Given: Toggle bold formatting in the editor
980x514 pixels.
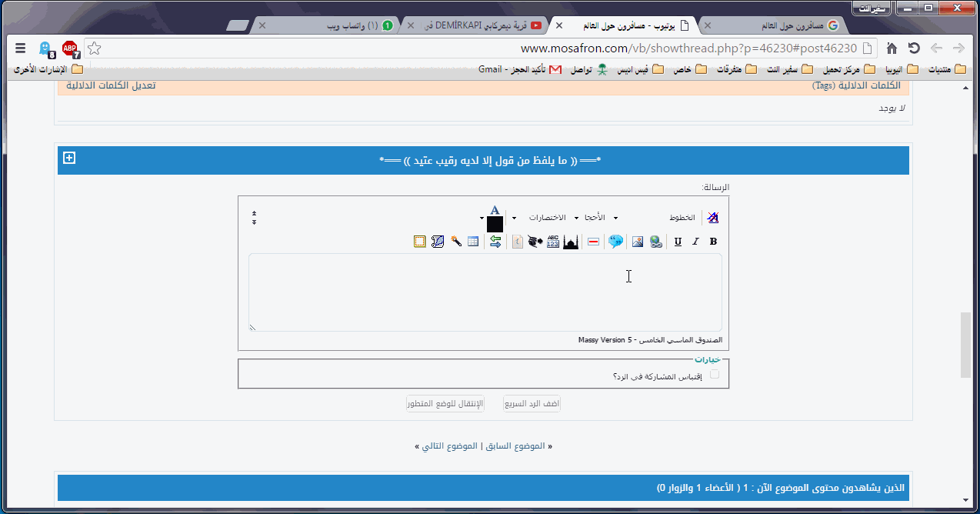Looking at the screenshot, I should point(713,242).
